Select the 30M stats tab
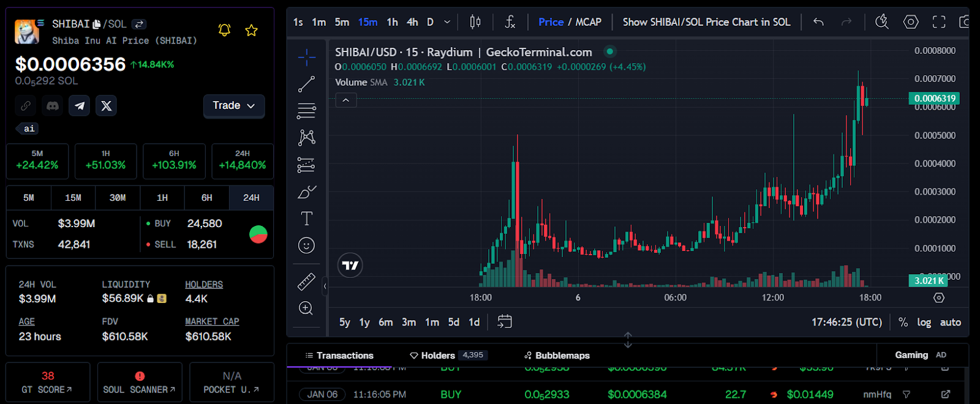This screenshot has height=404, width=980. click(x=118, y=198)
